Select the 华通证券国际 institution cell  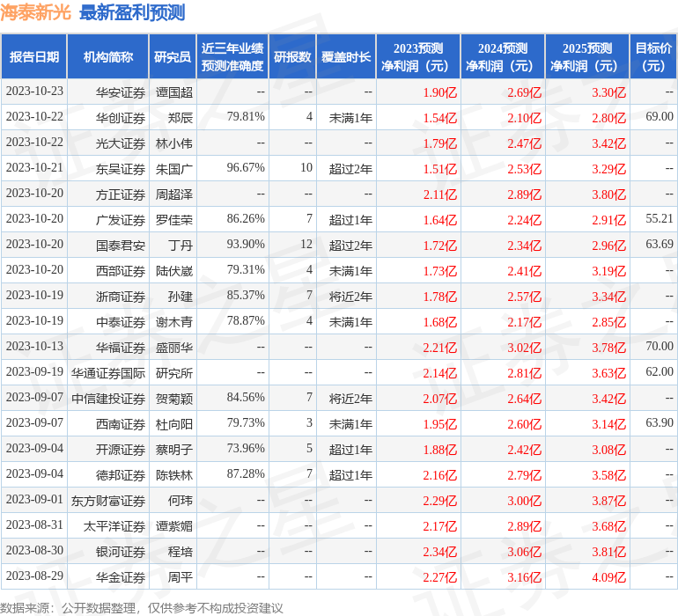(x=108, y=373)
